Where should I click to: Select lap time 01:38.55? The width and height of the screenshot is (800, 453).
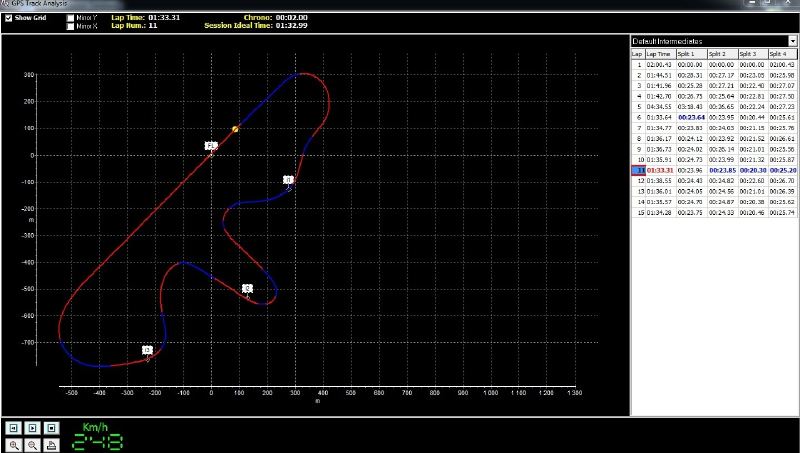[x=660, y=181]
